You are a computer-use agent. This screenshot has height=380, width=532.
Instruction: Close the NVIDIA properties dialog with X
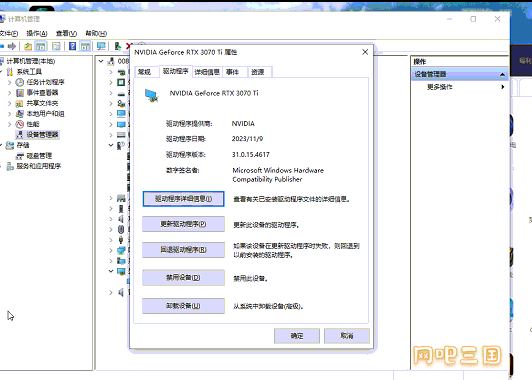(365, 52)
